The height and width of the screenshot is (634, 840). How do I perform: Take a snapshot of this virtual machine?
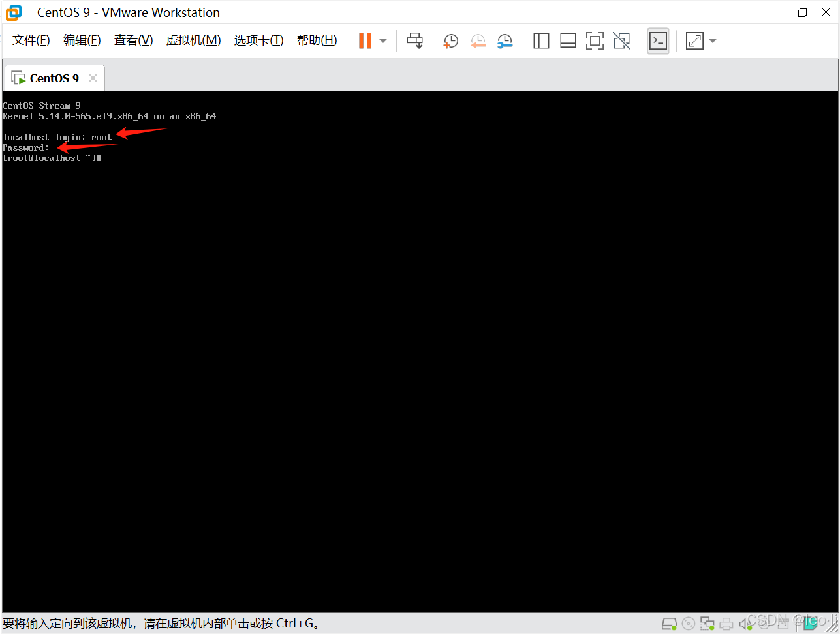[450, 41]
